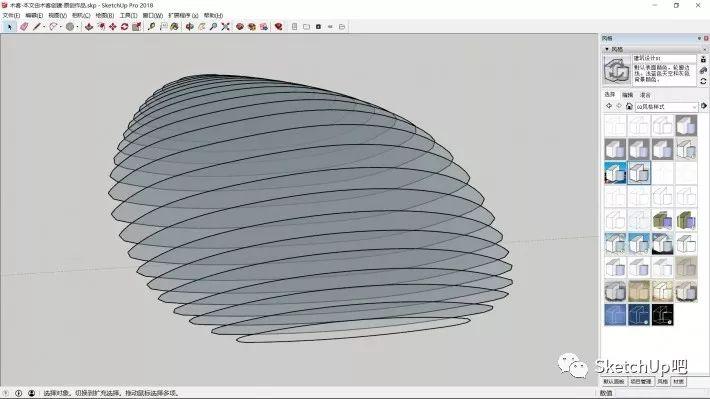Select the Tape Measure tool

tap(151, 27)
